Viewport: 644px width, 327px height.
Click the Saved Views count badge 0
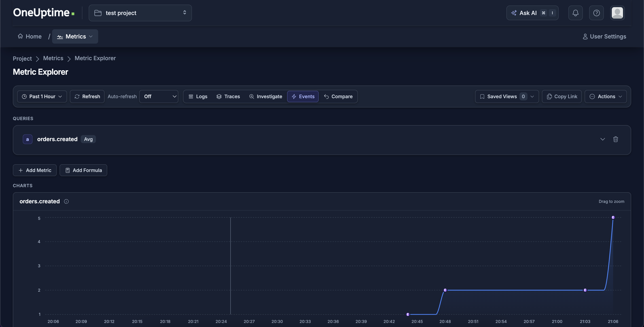pos(523,96)
